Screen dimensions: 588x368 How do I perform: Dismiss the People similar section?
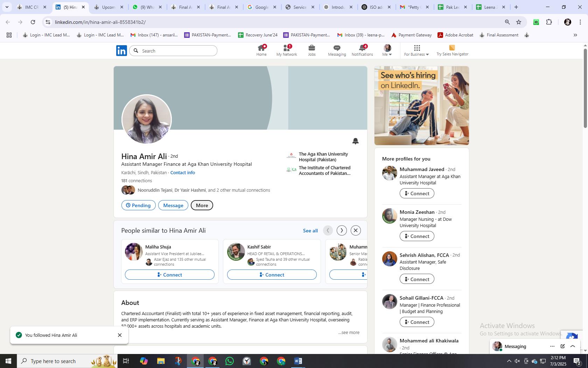coord(356,230)
